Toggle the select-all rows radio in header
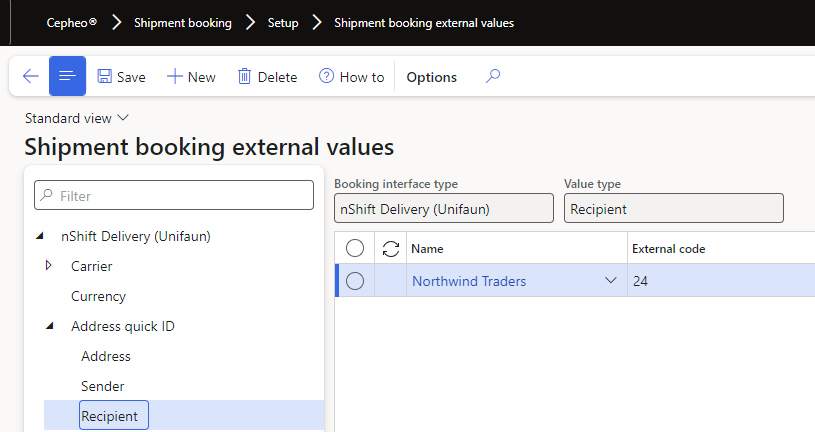The height and width of the screenshot is (432, 815). (x=354, y=248)
